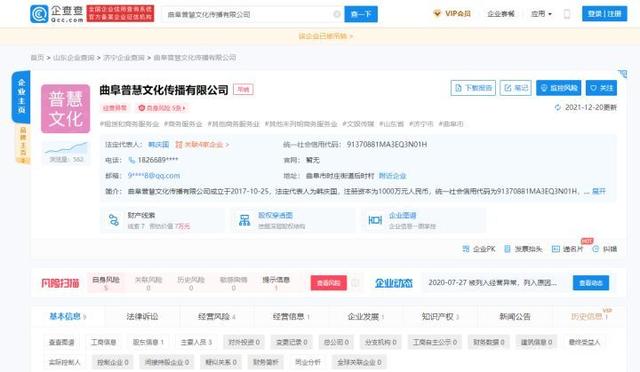Open the 2020-07-27 企业动态 entry
This screenshot has width=640, height=372.
(492, 283)
